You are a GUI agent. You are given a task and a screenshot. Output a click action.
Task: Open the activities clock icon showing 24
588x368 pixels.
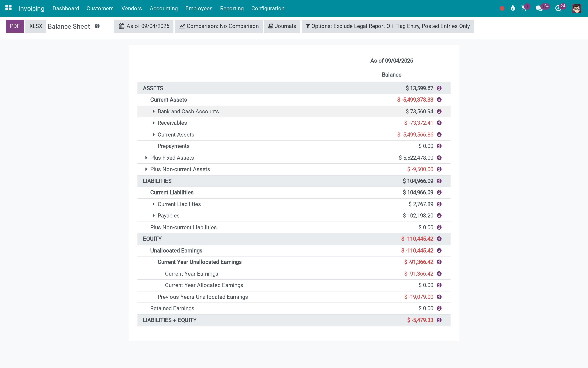tap(558, 8)
